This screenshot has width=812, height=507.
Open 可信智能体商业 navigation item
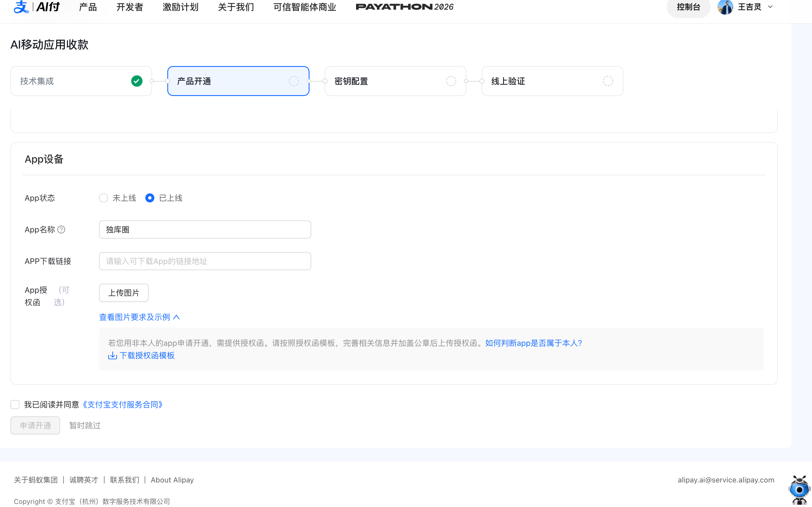pos(305,7)
